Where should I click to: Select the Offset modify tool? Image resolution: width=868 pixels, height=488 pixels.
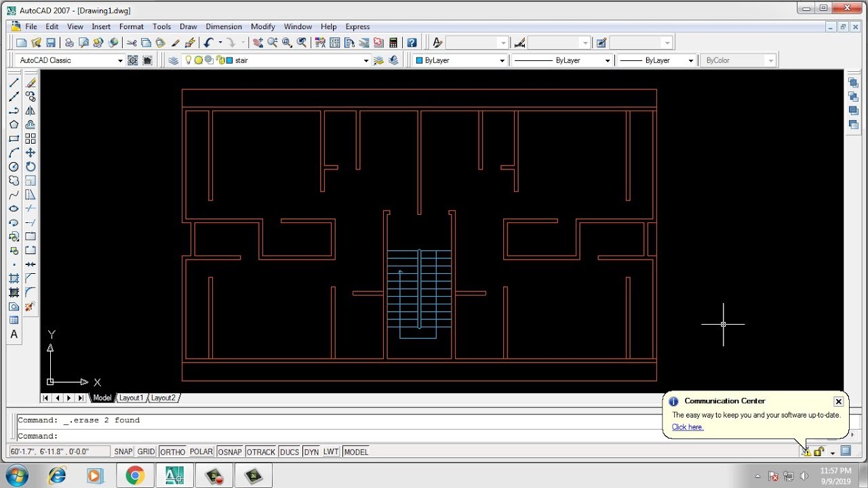tap(31, 125)
